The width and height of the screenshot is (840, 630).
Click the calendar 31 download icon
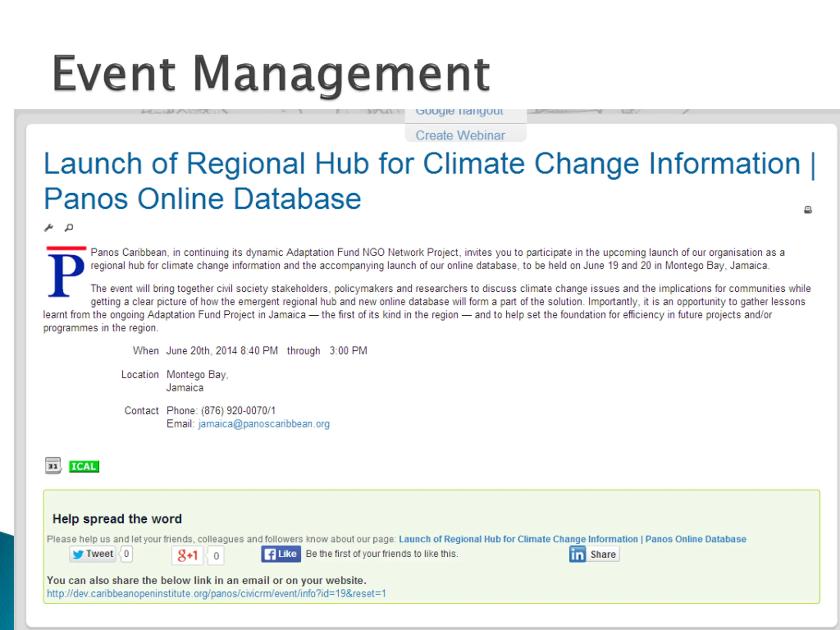pyautogui.click(x=53, y=466)
